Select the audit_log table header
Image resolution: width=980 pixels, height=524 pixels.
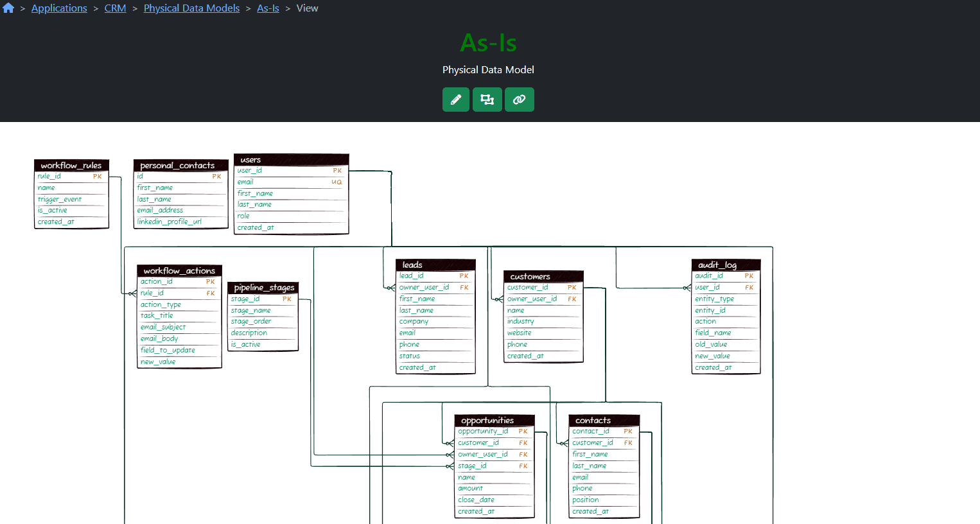(726, 265)
